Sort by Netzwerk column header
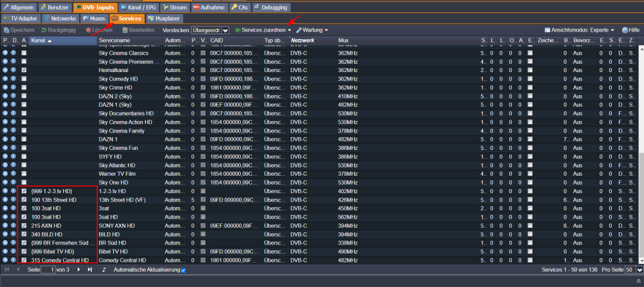 [312, 41]
